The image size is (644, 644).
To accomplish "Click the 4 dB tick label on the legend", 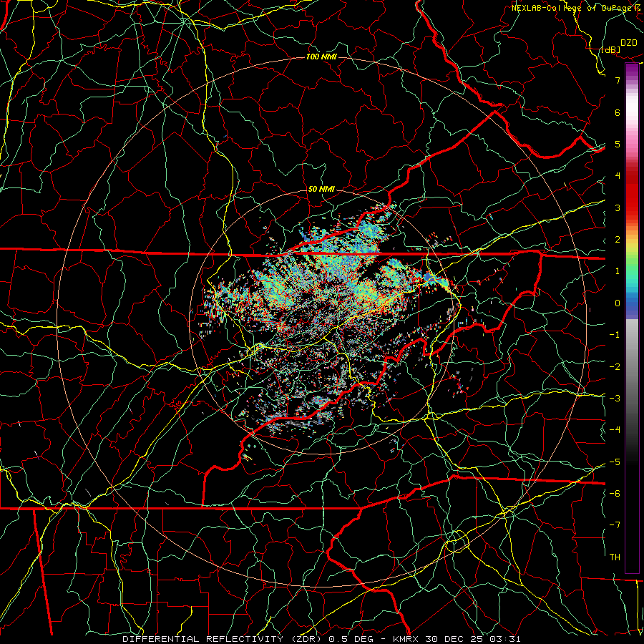I will tap(618, 175).
